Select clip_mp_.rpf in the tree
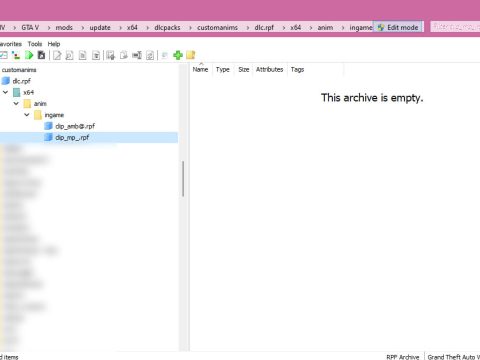Screen dimensions: 480x360 72,138
